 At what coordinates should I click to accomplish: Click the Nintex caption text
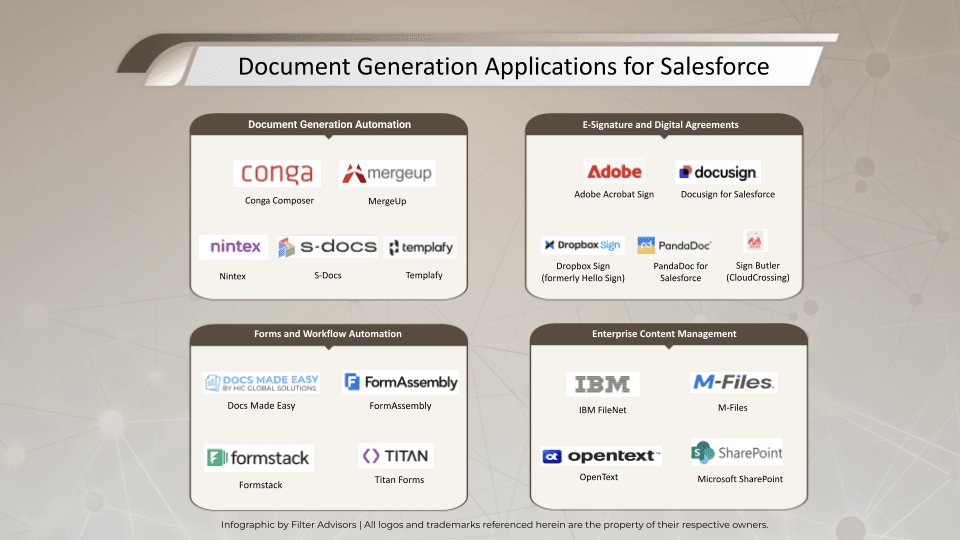(x=233, y=276)
